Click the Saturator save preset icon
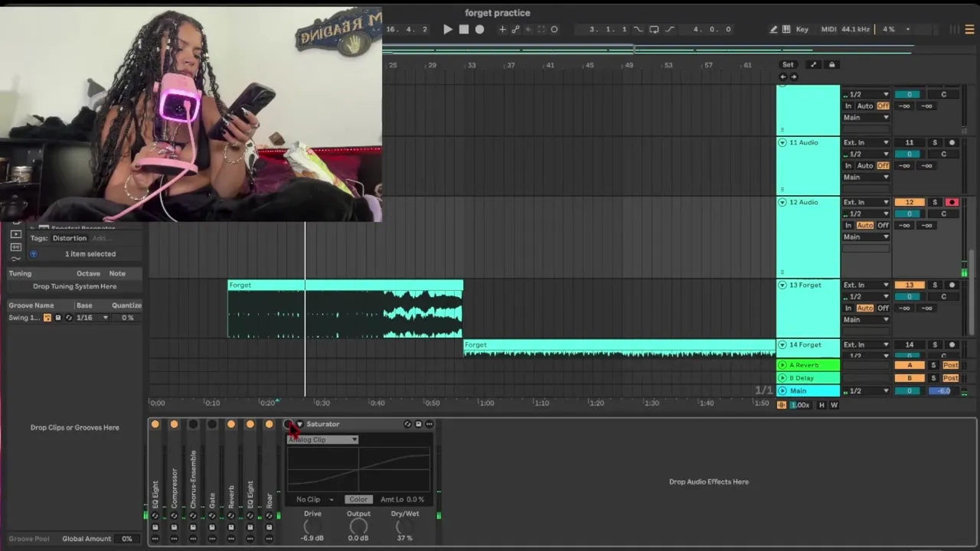 pos(418,424)
